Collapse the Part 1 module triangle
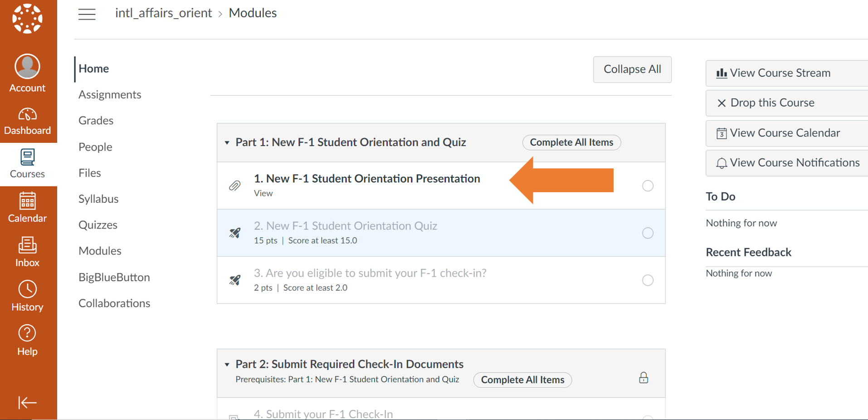 coord(227,142)
